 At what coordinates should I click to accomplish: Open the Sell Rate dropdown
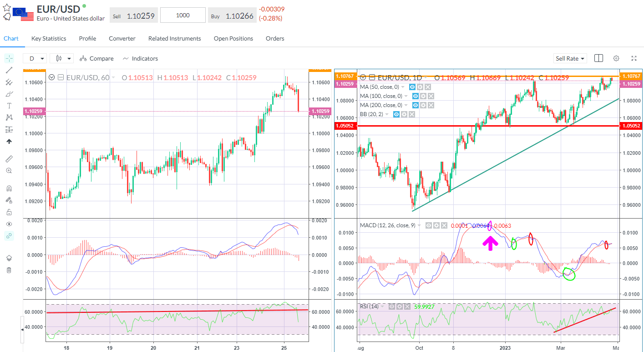tap(570, 58)
